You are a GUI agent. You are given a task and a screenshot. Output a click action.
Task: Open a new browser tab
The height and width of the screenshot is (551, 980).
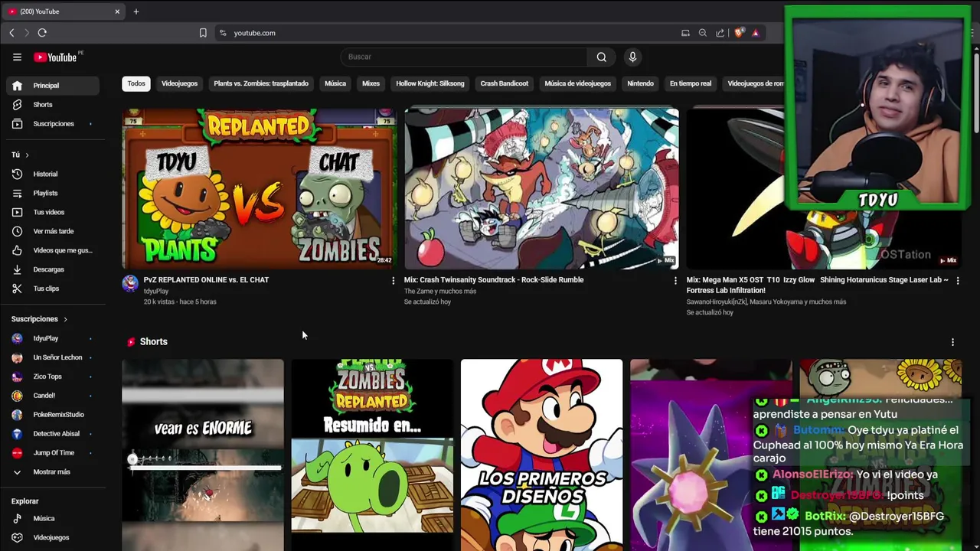click(136, 11)
